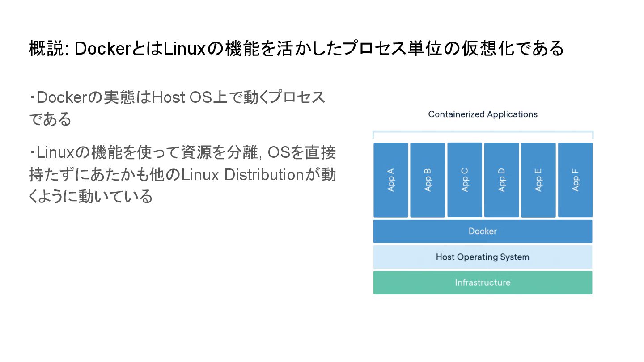Click the green 'Infrastructure' layer bar
The width and height of the screenshot is (644, 362).
coord(483,282)
